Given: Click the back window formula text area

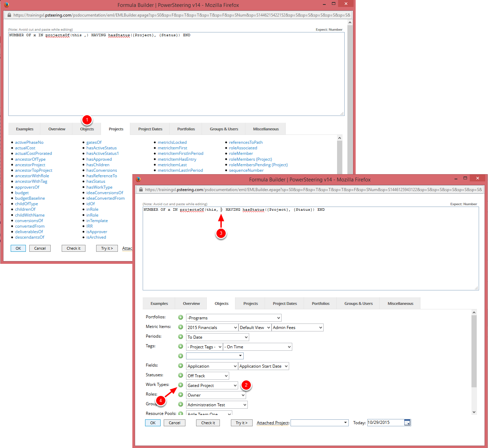Looking at the screenshot, I should point(176,74).
